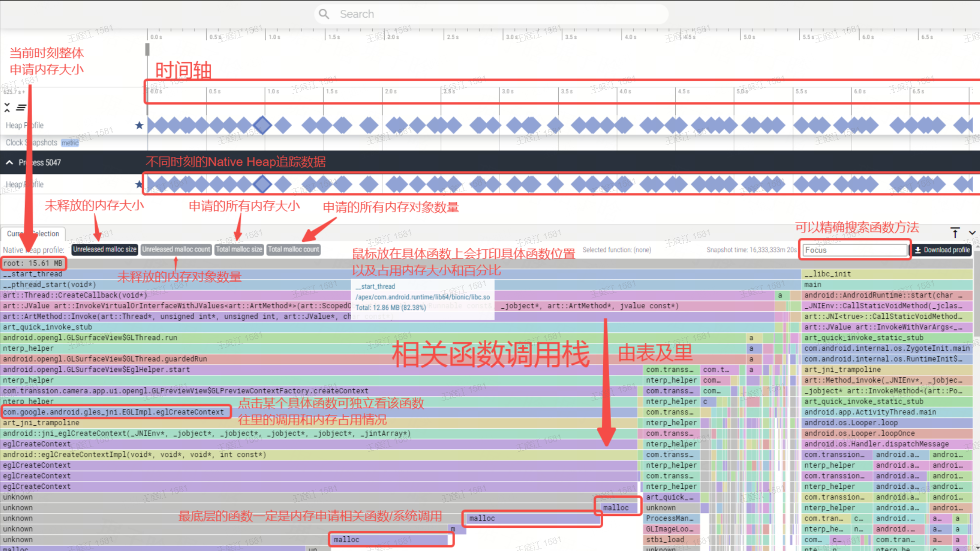Click the Focus function filter field
The image size is (980, 551).
pos(855,250)
